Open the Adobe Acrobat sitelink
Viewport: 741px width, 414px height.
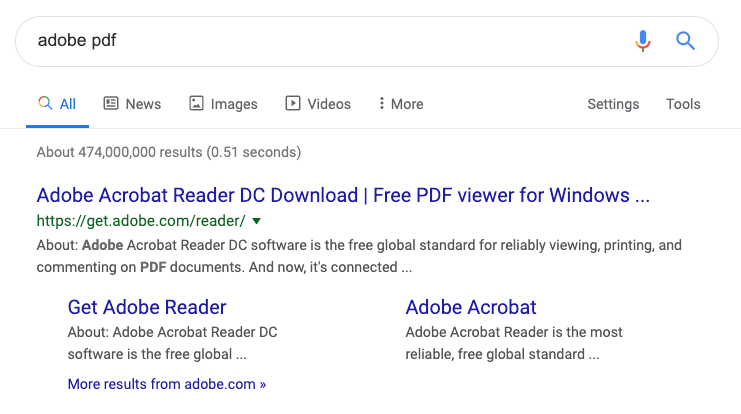pos(471,307)
